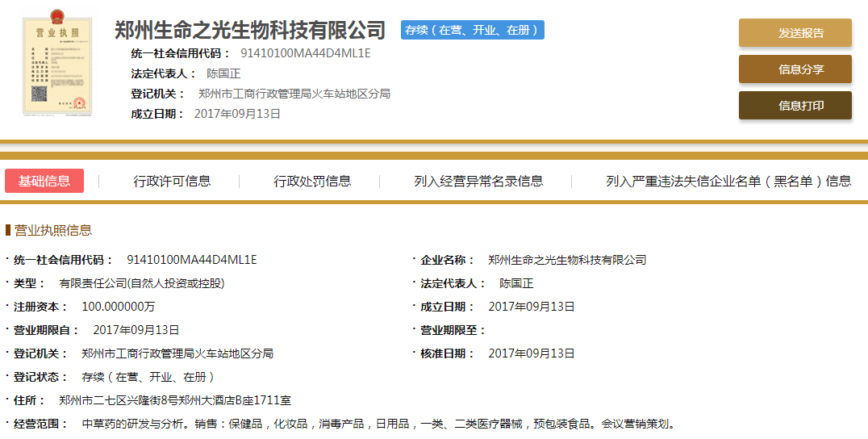Screen dimensions: 868x439
Task: Click header registration authority 郑州市工商行政管理局火车站地区分局
Action: (294, 94)
